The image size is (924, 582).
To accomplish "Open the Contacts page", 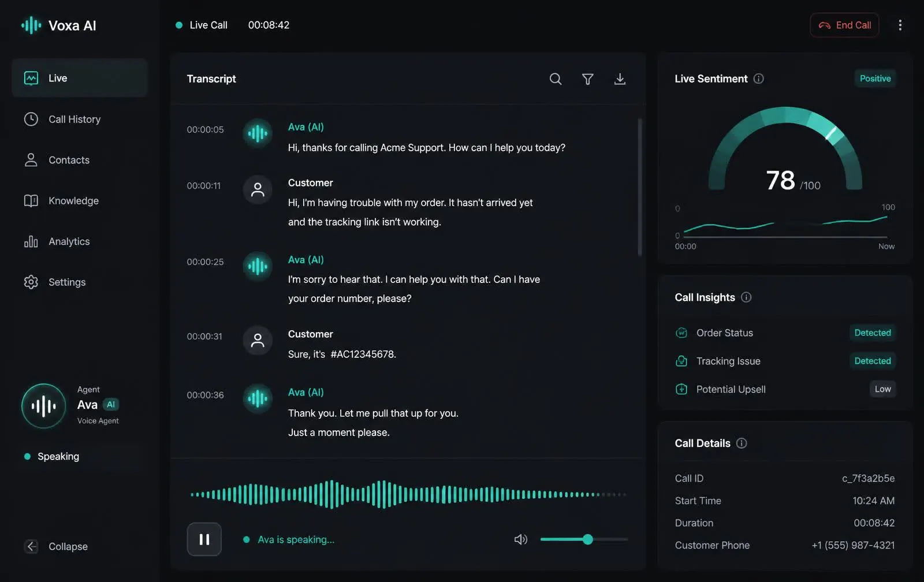I will pyautogui.click(x=80, y=160).
